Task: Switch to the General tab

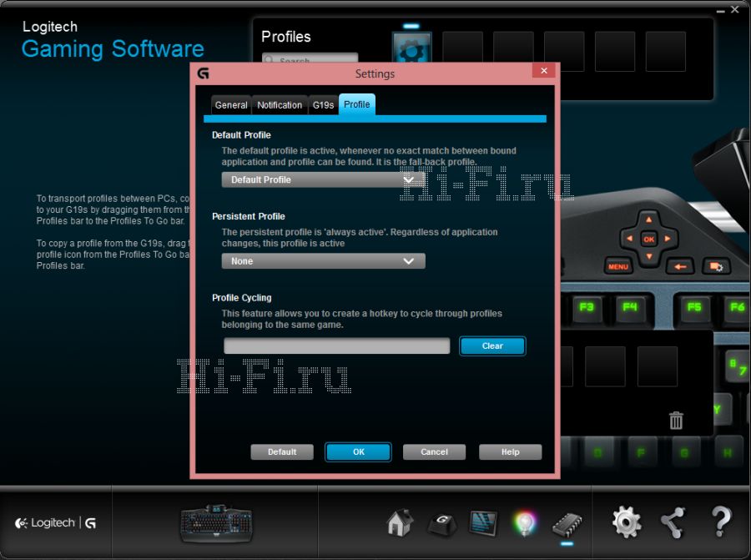Action: coord(231,105)
